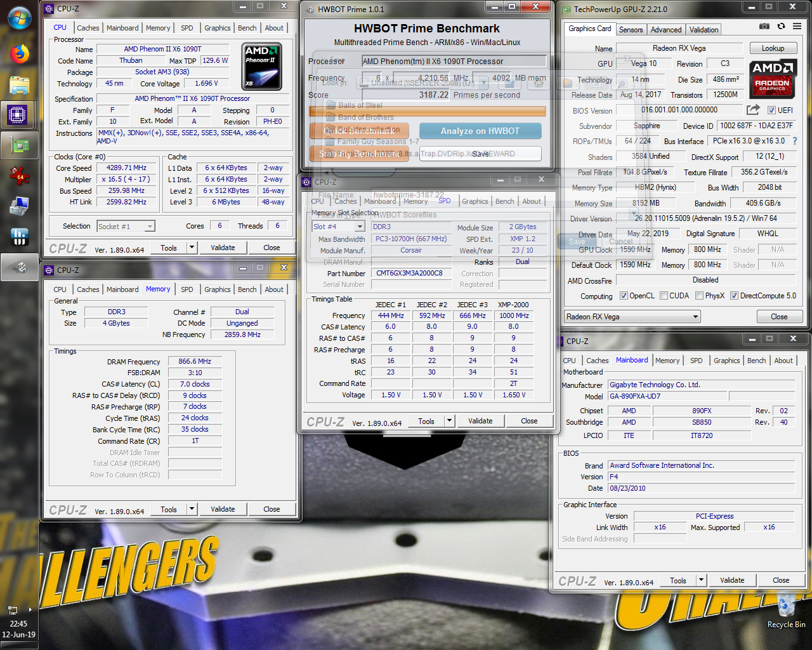The height and width of the screenshot is (650, 812).
Task: Click the orange HWBOT Prime progress bar
Action: tap(428, 111)
